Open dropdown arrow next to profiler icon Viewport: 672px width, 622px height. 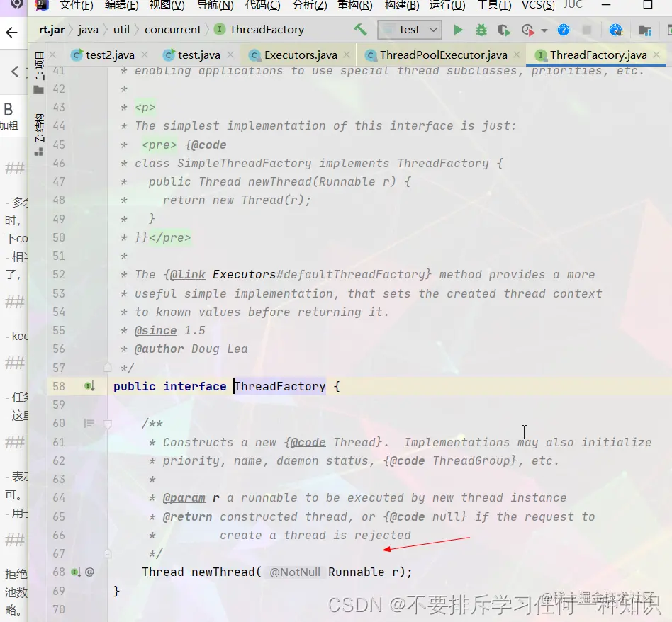click(x=544, y=30)
